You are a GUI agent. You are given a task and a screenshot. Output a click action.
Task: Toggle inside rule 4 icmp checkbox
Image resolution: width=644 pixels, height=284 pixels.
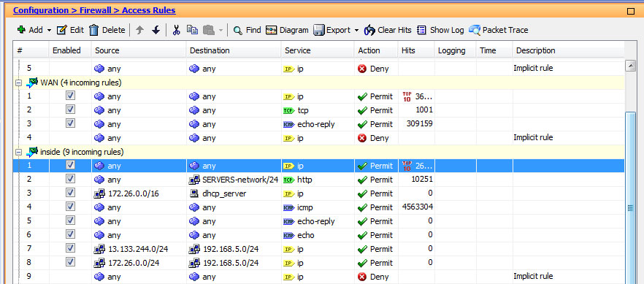click(x=70, y=207)
